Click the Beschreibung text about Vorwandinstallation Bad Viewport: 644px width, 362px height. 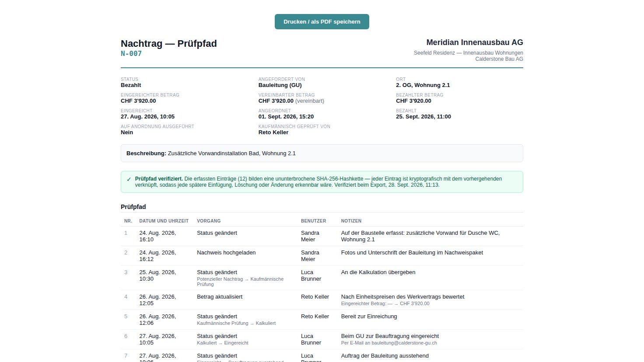tap(232, 153)
